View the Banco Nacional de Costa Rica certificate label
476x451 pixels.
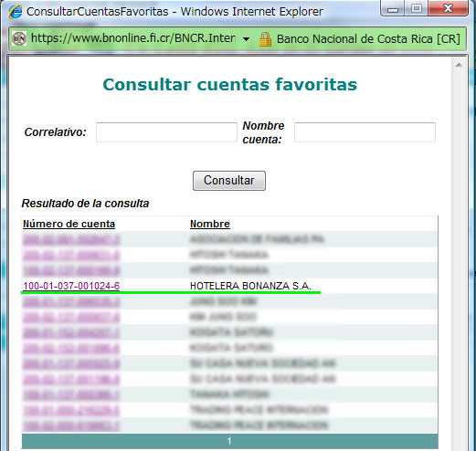coord(368,39)
